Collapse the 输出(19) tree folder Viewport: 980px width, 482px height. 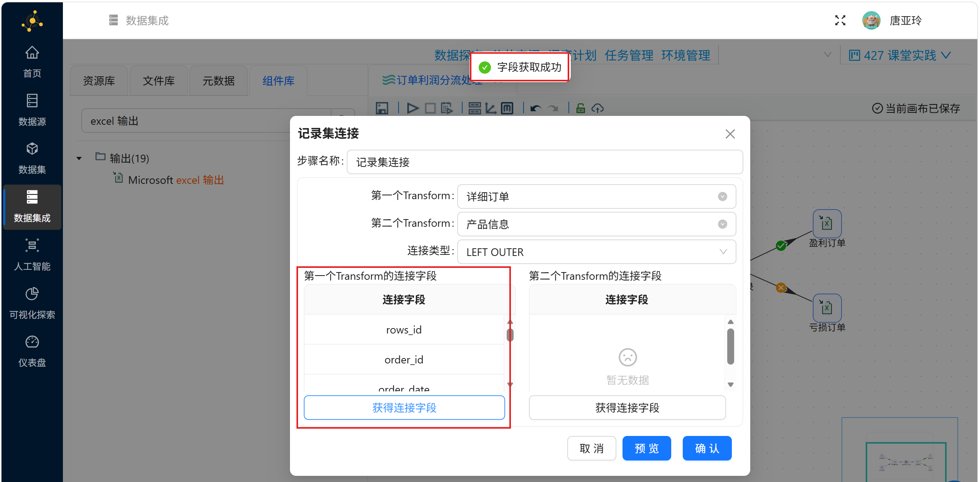79,158
